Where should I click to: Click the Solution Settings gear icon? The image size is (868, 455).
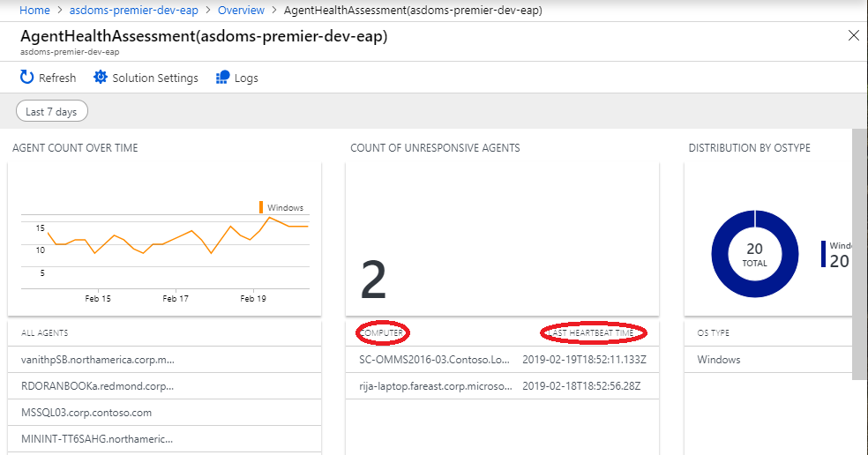pyautogui.click(x=101, y=78)
